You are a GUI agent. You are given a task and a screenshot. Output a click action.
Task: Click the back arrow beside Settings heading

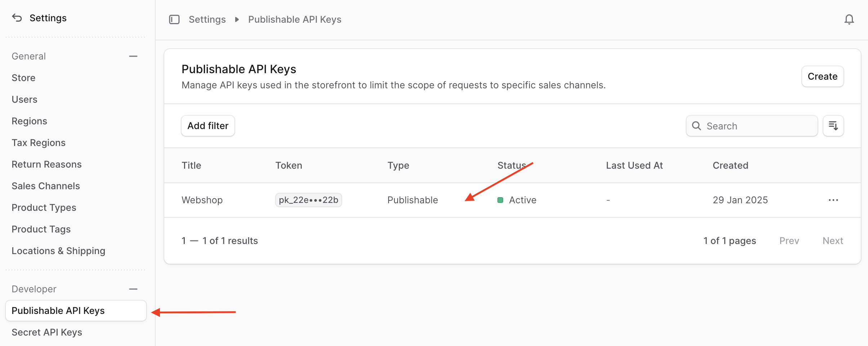coord(16,17)
